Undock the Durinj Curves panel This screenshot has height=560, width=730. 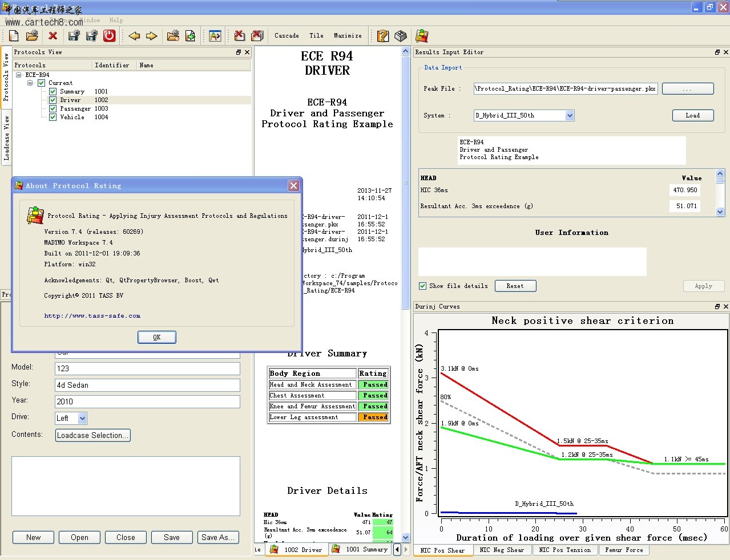(717, 306)
